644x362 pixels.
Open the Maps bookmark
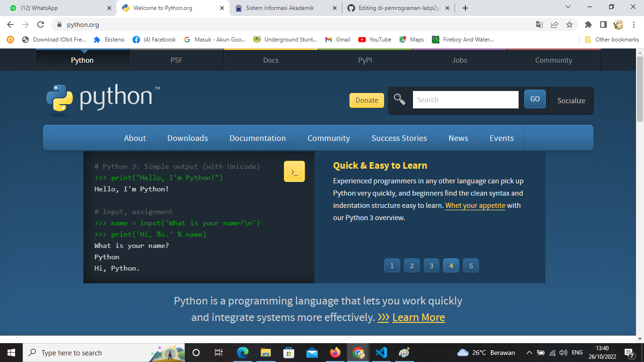[412, 40]
